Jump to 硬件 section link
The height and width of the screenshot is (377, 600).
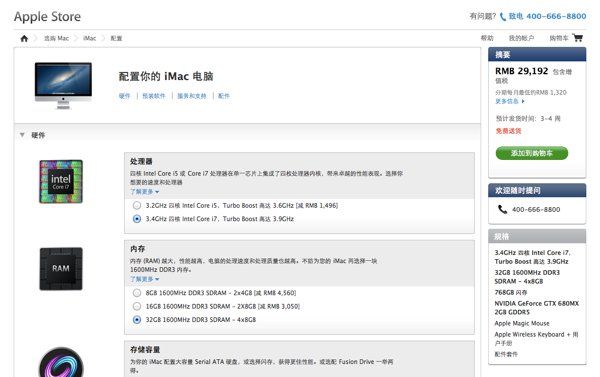125,96
